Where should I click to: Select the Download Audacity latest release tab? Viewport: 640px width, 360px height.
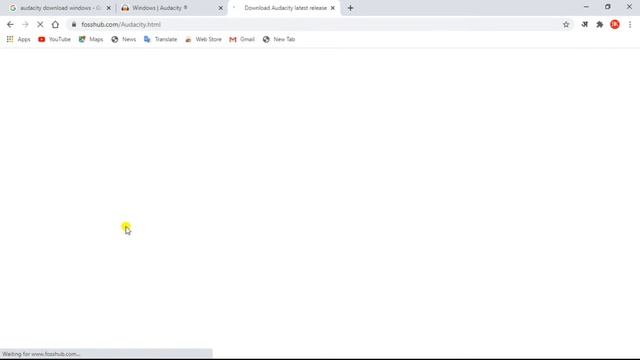coord(284,8)
